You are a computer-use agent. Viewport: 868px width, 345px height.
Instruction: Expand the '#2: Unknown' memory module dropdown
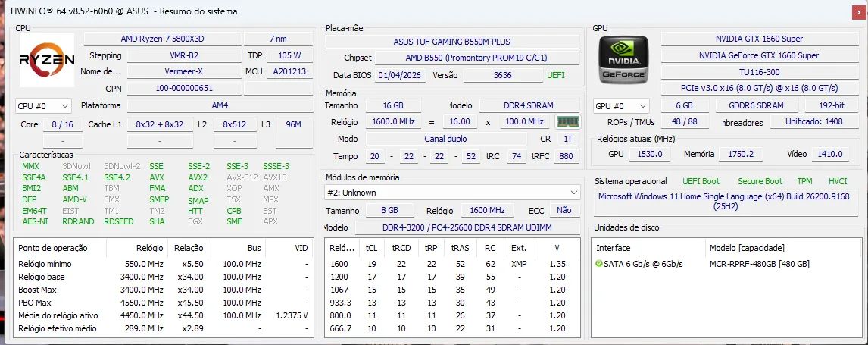point(451,193)
